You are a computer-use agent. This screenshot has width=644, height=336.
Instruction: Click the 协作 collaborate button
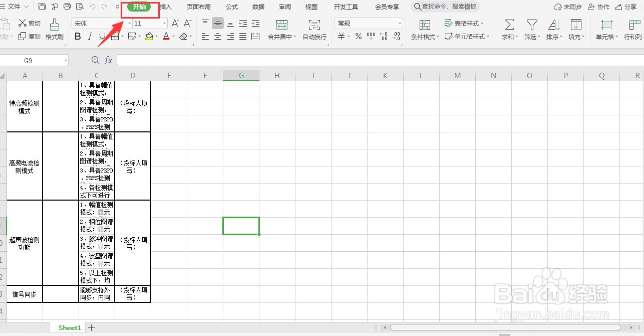pyautogui.click(x=599, y=7)
